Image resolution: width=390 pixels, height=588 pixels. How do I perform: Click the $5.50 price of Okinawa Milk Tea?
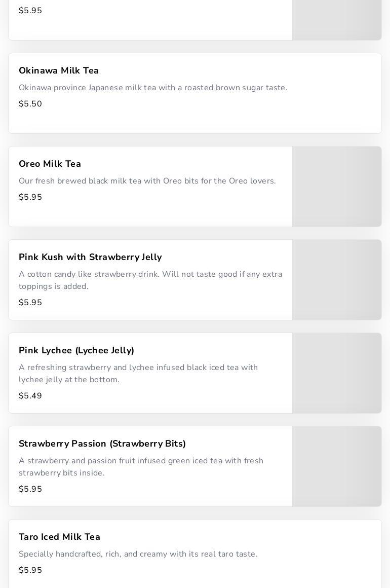30,104
